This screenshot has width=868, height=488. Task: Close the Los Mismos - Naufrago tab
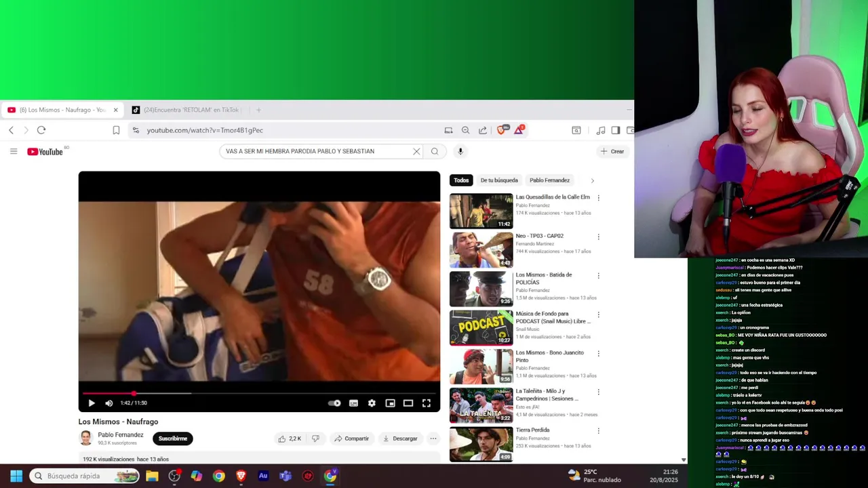115,110
